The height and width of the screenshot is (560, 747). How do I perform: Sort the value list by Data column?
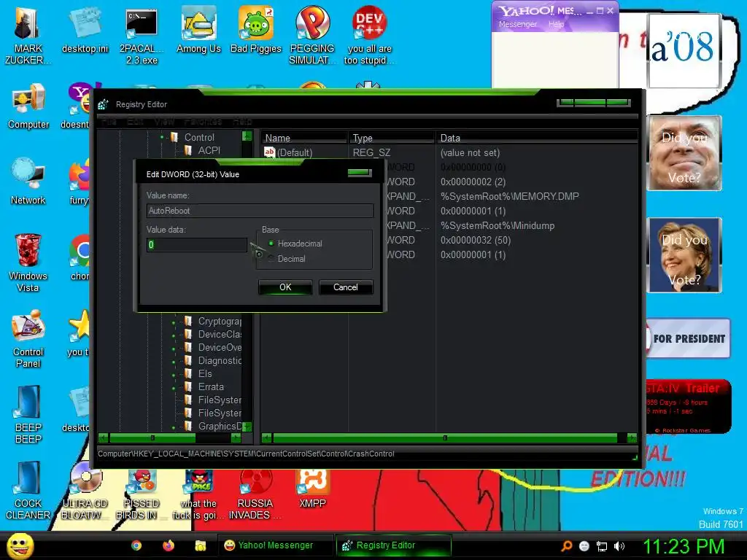pos(536,138)
